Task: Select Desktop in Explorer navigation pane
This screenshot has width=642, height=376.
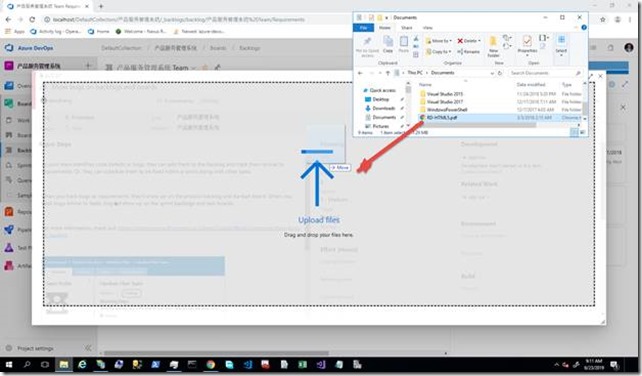Action: click(380, 99)
